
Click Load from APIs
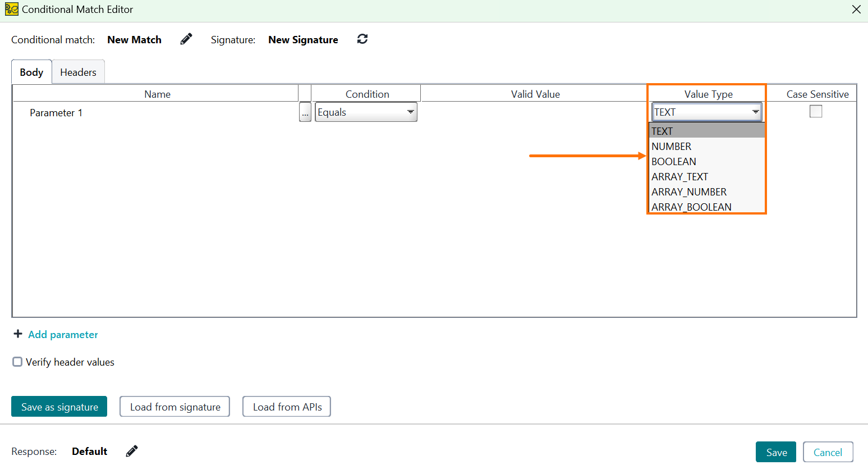pos(286,406)
